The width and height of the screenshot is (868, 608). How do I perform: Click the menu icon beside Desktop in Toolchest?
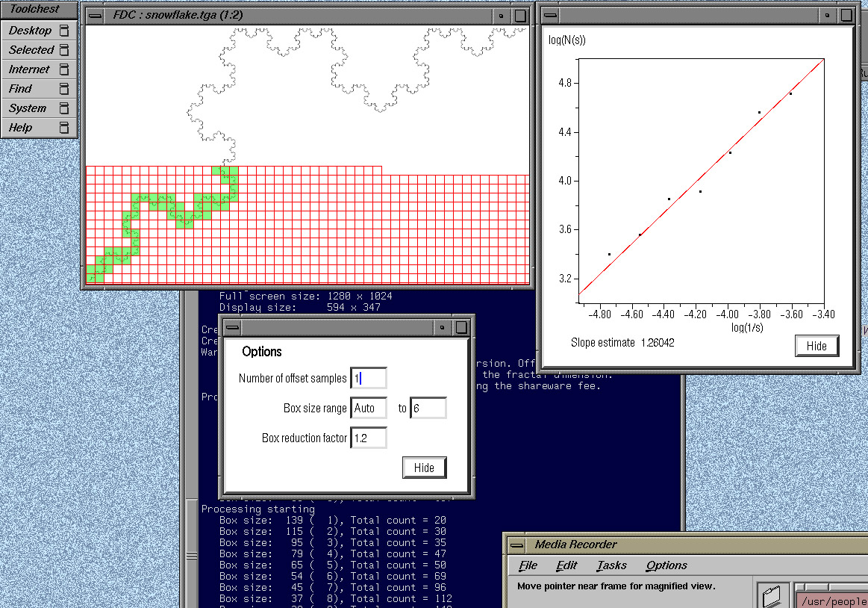tap(64, 31)
